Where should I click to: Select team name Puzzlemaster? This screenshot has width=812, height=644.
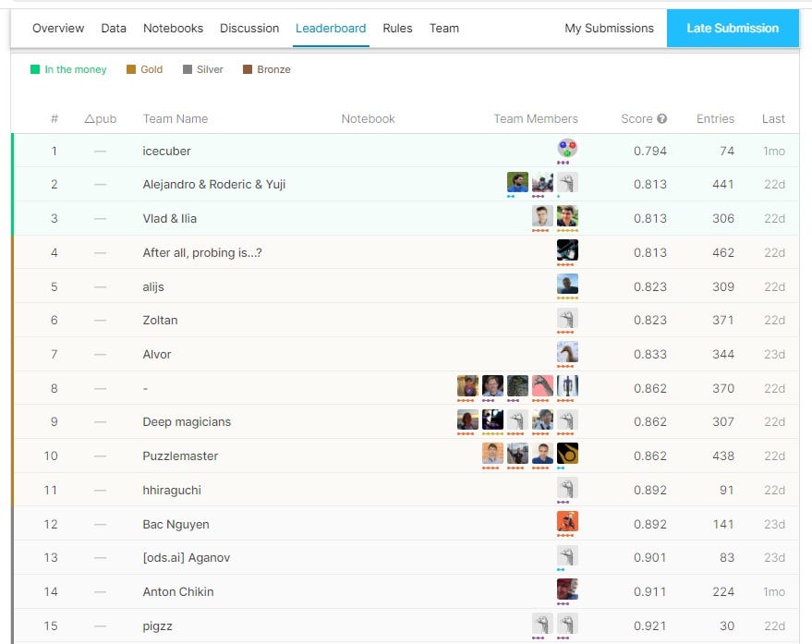[x=180, y=456]
